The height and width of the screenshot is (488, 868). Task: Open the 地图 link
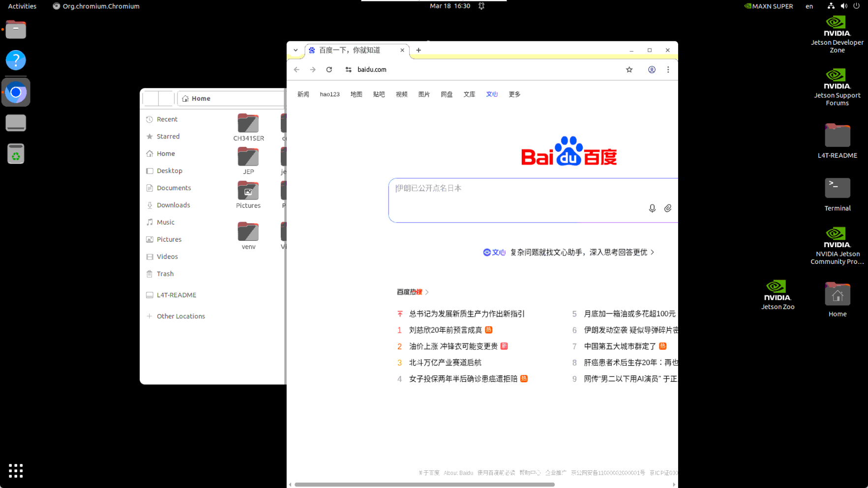(356, 94)
